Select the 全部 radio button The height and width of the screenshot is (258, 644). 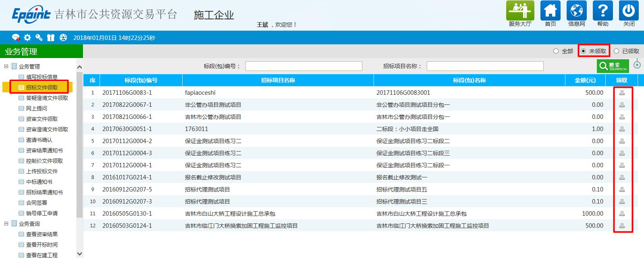click(x=556, y=51)
